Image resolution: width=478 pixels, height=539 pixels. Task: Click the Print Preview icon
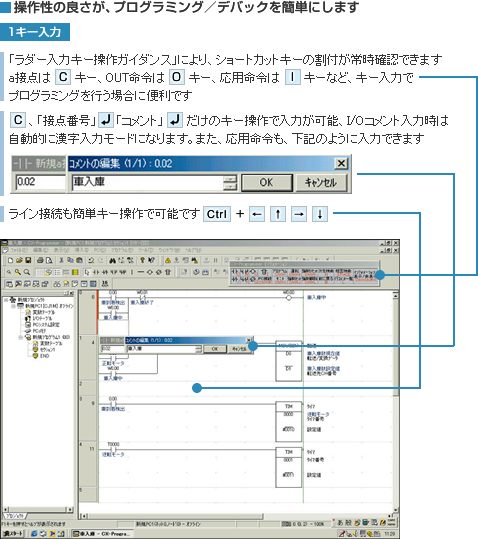[x=49, y=261]
